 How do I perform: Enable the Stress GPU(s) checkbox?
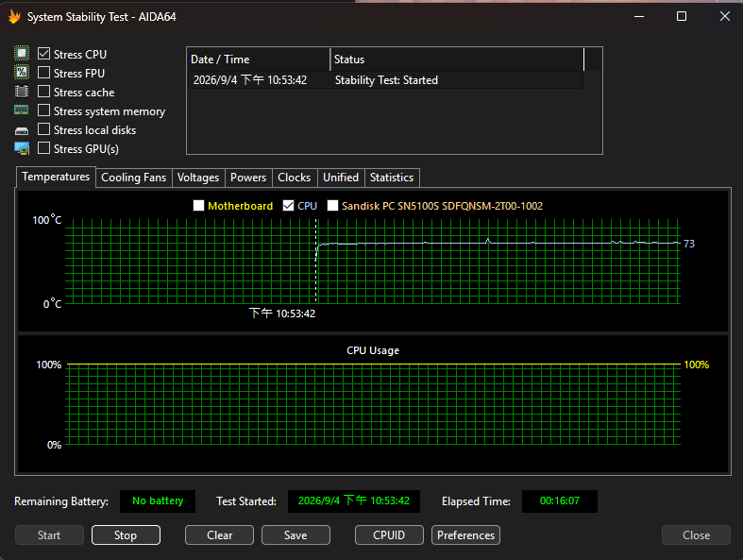coord(43,148)
